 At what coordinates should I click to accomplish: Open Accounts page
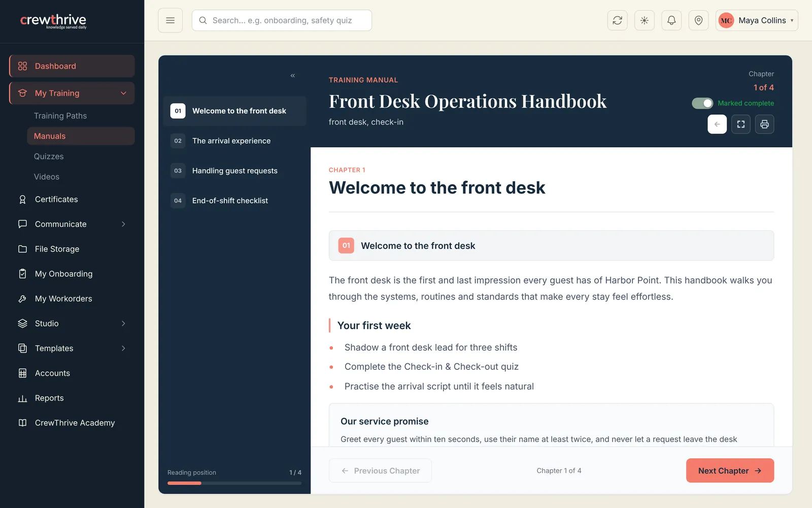[72, 373]
